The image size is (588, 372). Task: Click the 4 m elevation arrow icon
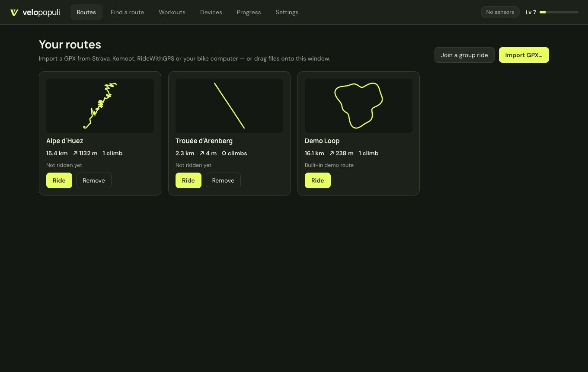coord(202,153)
